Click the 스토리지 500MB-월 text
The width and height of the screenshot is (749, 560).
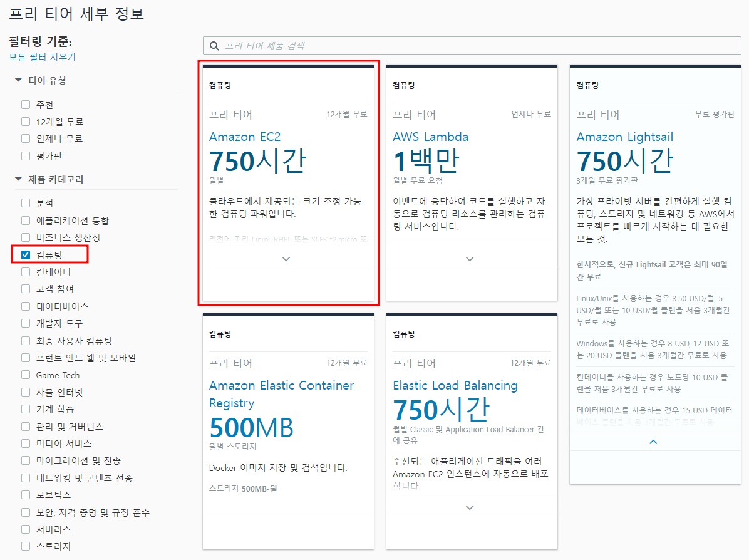point(243,489)
